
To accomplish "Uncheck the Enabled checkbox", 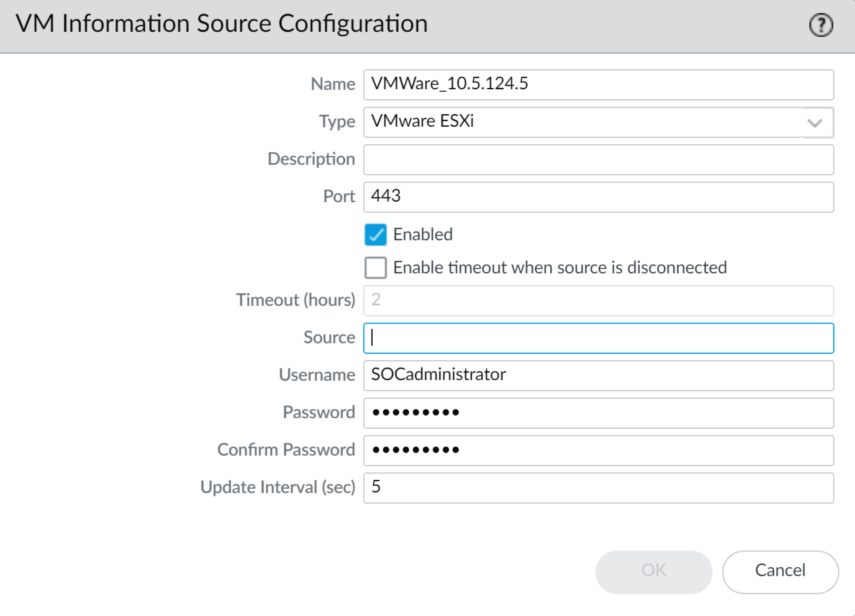I will (x=375, y=234).
